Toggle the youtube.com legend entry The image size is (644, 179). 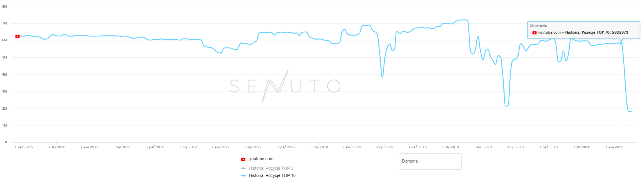click(x=261, y=159)
